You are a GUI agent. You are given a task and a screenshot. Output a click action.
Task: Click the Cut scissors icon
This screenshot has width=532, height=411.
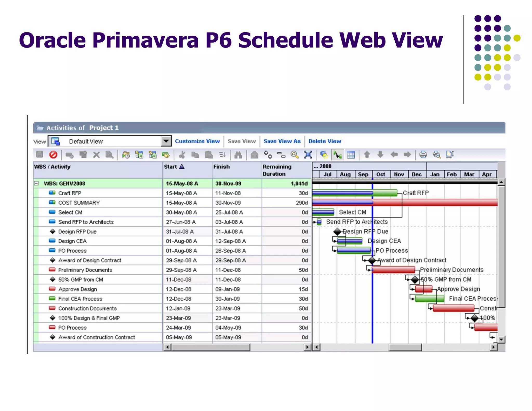pyautogui.click(x=182, y=155)
